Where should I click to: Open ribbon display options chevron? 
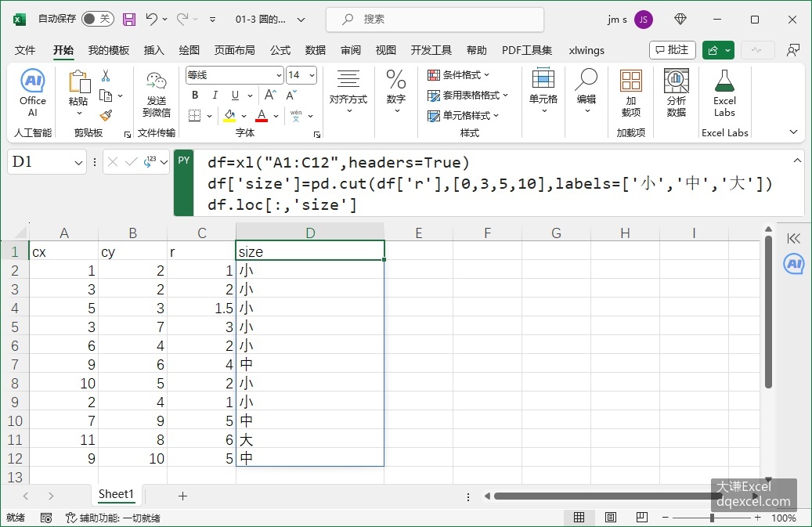793,132
